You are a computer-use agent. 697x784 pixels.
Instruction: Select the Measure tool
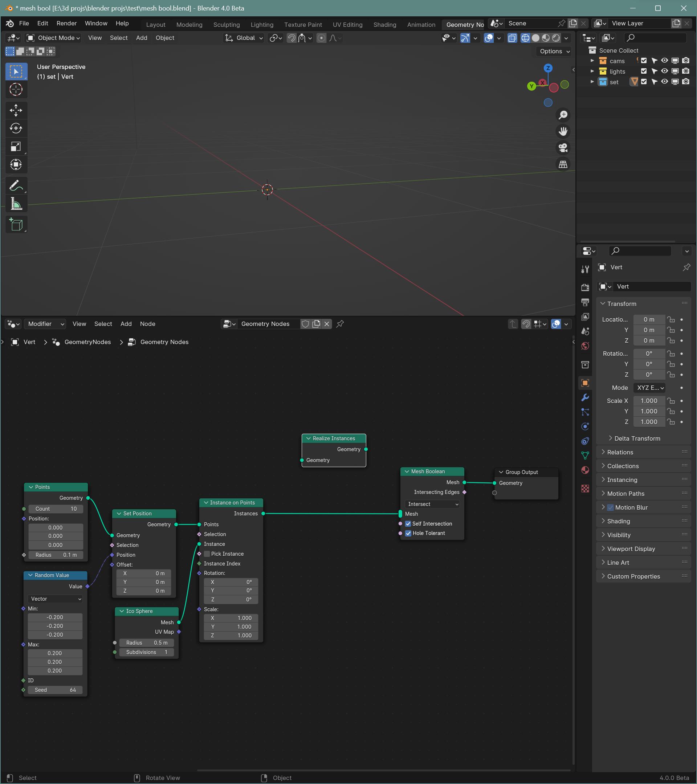pos(16,204)
